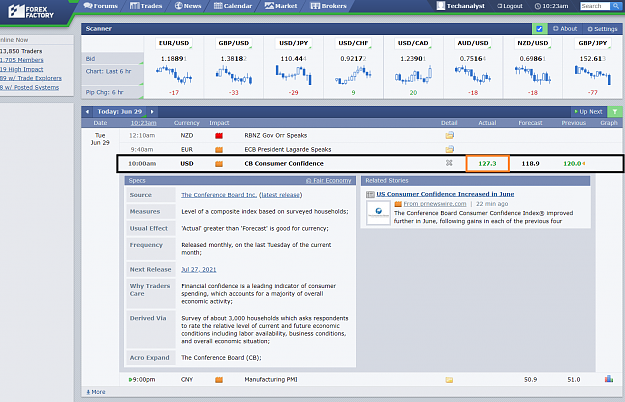
Task: Go to next day with right arrow
Action: tap(152, 112)
